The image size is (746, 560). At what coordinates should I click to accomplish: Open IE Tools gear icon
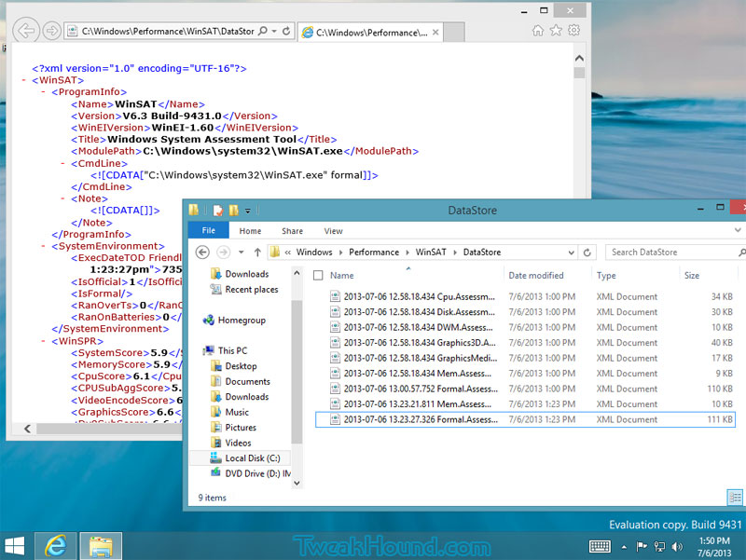[573, 31]
